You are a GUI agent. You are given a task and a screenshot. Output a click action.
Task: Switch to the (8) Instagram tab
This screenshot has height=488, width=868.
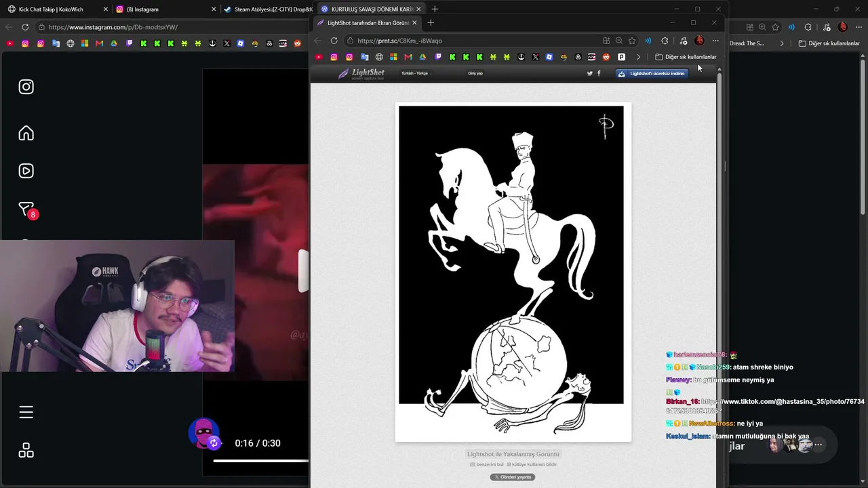(x=165, y=9)
